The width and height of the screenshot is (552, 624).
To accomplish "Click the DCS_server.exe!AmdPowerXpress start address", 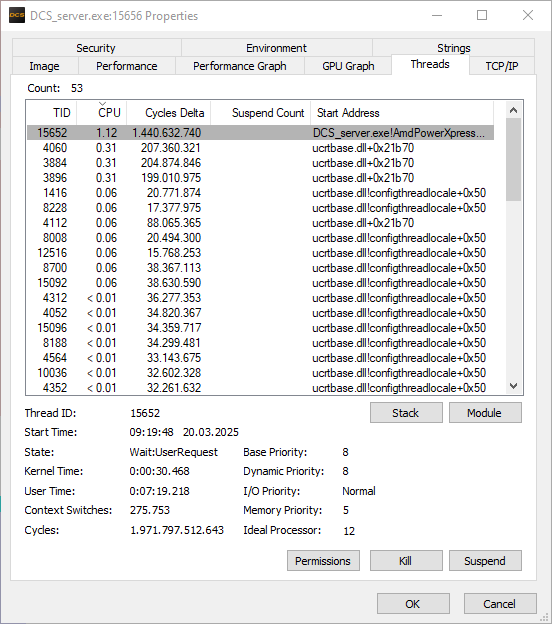I will click(x=399, y=133).
